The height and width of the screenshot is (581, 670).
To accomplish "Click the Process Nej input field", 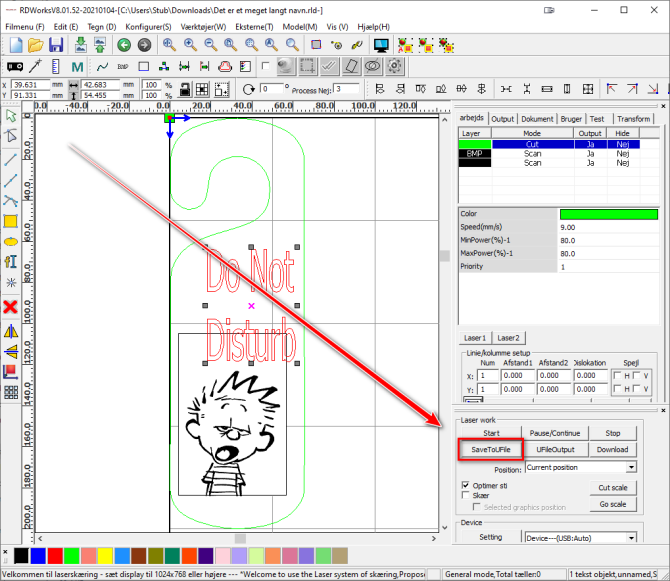I will coord(346,89).
